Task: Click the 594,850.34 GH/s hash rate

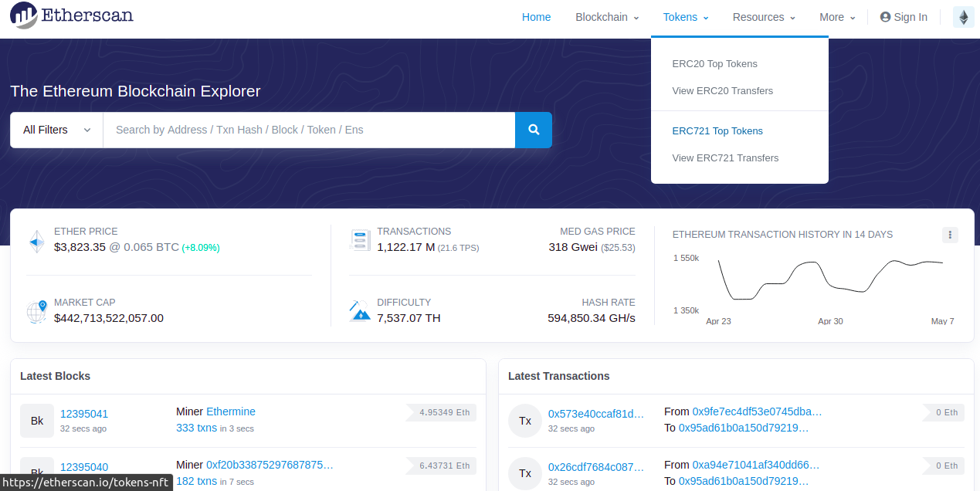Action: pyautogui.click(x=592, y=318)
